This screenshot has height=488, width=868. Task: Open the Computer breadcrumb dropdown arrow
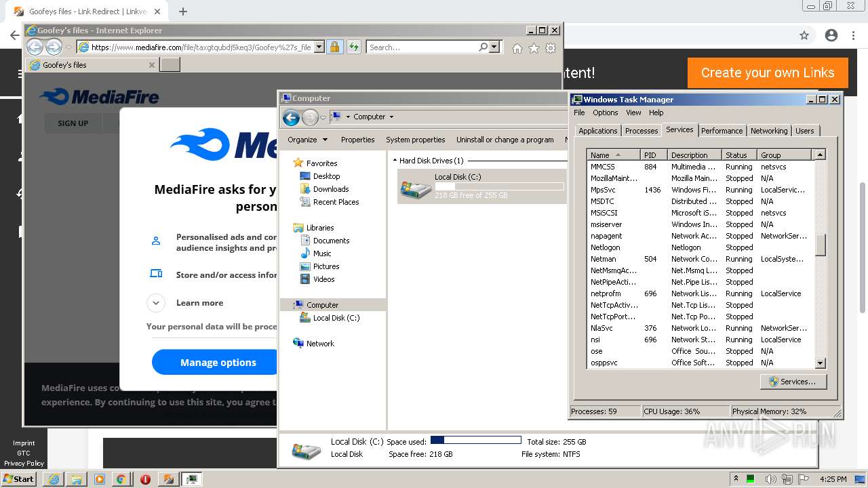coord(391,117)
